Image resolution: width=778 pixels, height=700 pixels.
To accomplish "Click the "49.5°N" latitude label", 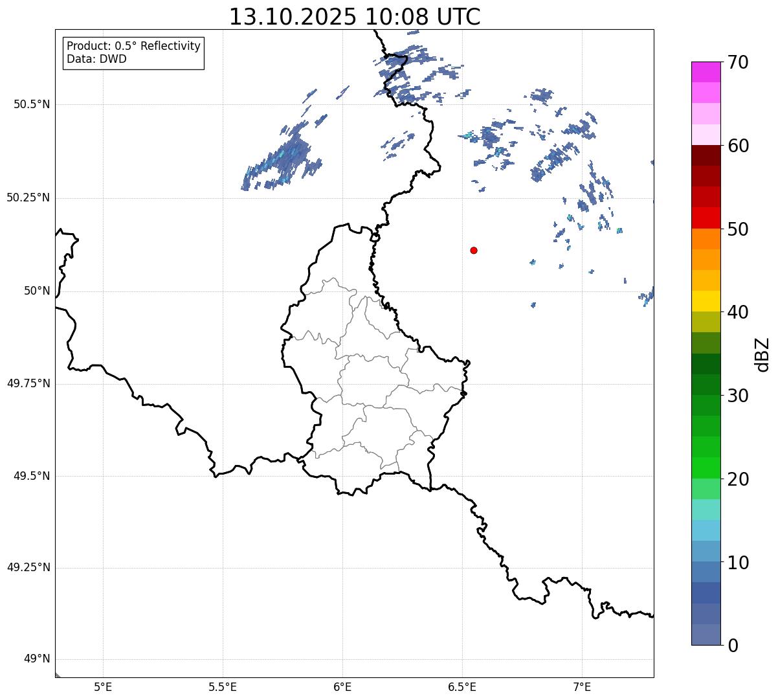I will (31, 476).
